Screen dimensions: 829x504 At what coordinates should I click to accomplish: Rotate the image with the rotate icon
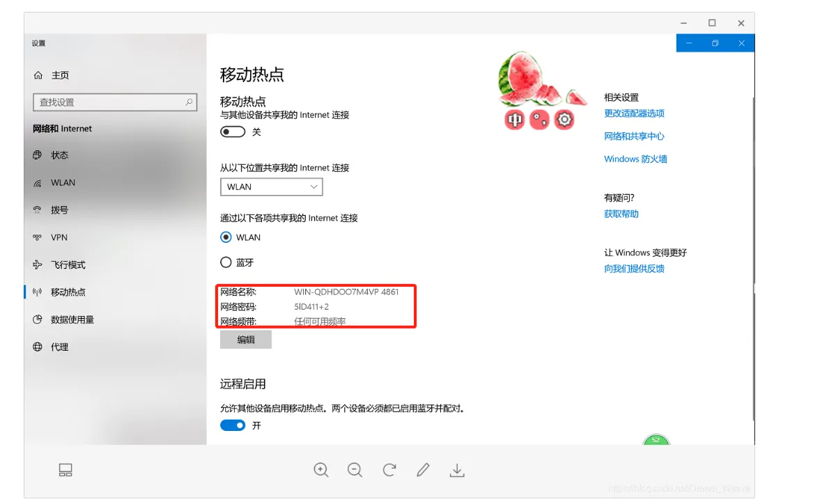(389, 470)
